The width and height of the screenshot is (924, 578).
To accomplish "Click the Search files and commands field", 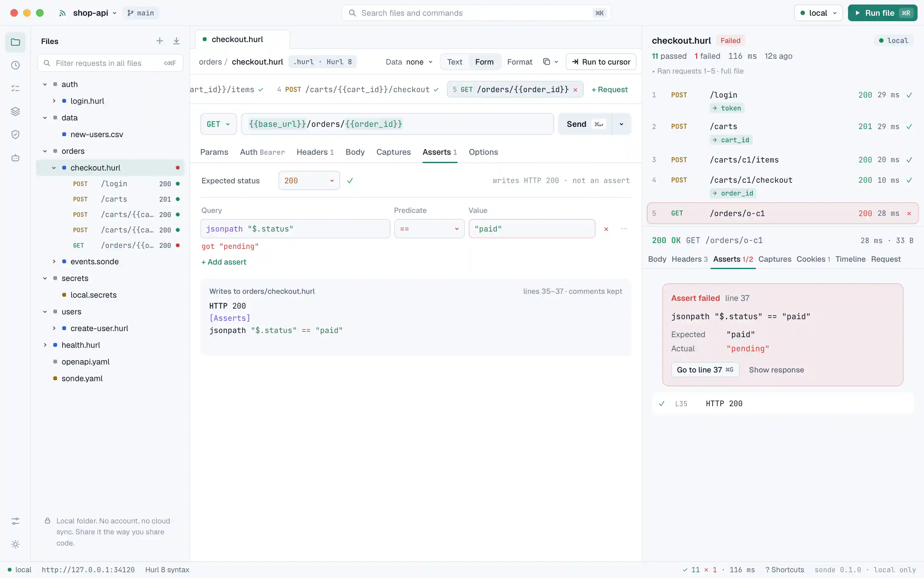I will pos(476,13).
